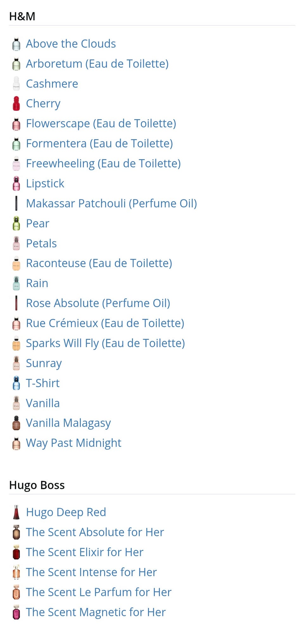Click The Scent Elixir bottle thumbnail
The image size is (304, 644).
16,552
